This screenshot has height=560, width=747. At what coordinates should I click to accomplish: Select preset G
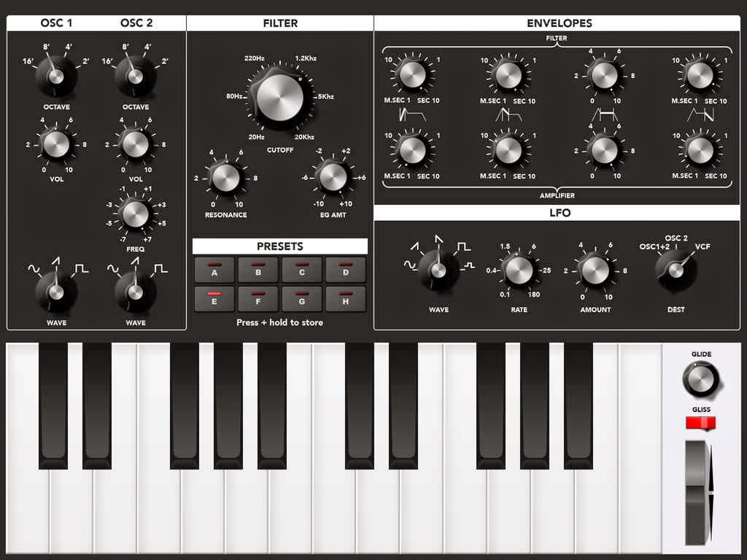(302, 299)
